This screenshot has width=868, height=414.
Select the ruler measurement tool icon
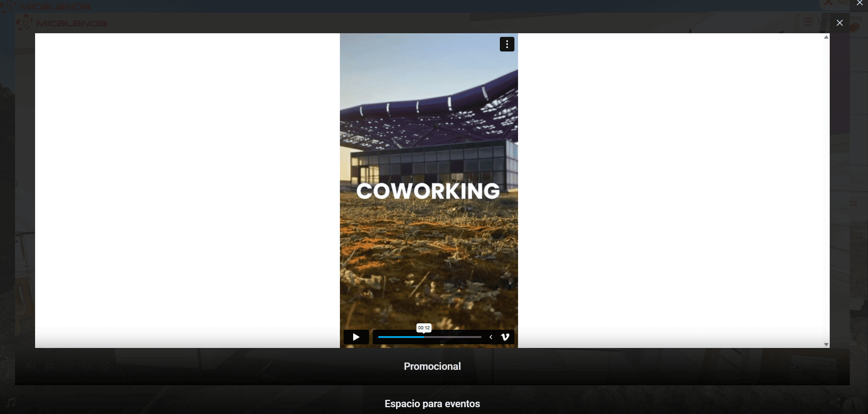click(106, 366)
